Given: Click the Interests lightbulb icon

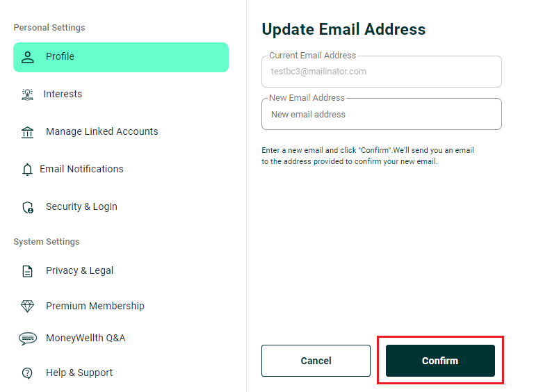Looking at the screenshot, I should 28,95.
